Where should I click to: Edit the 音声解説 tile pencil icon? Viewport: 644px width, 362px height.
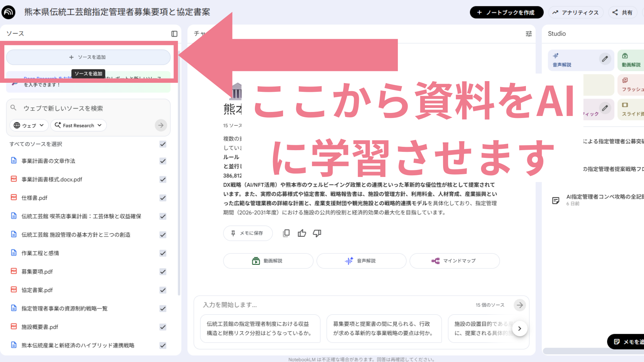coord(605,59)
